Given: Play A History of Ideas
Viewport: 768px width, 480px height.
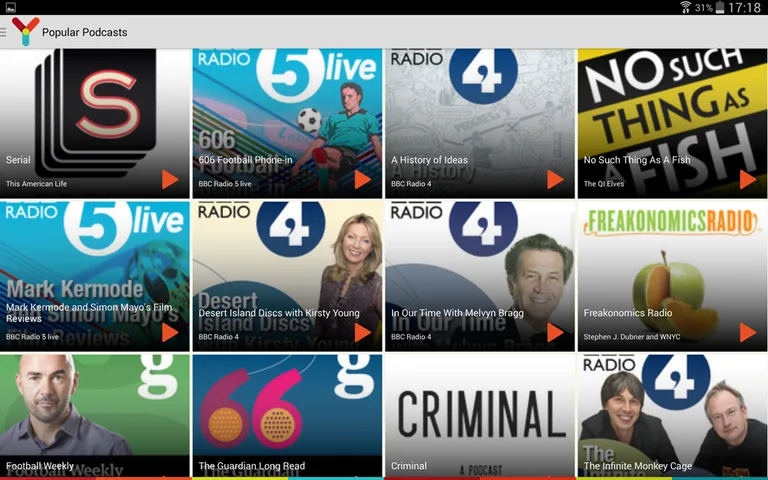Looking at the screenshot, I should [555, 180].
